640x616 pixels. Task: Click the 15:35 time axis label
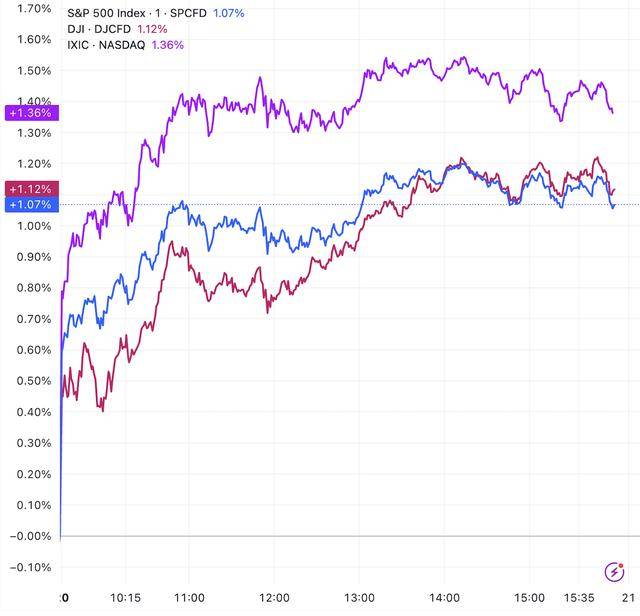579,599
